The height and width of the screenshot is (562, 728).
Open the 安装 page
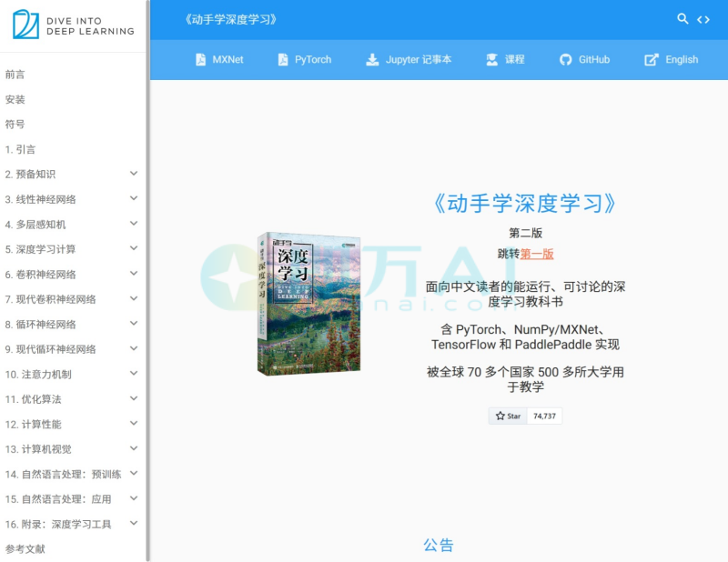(14, 99)
